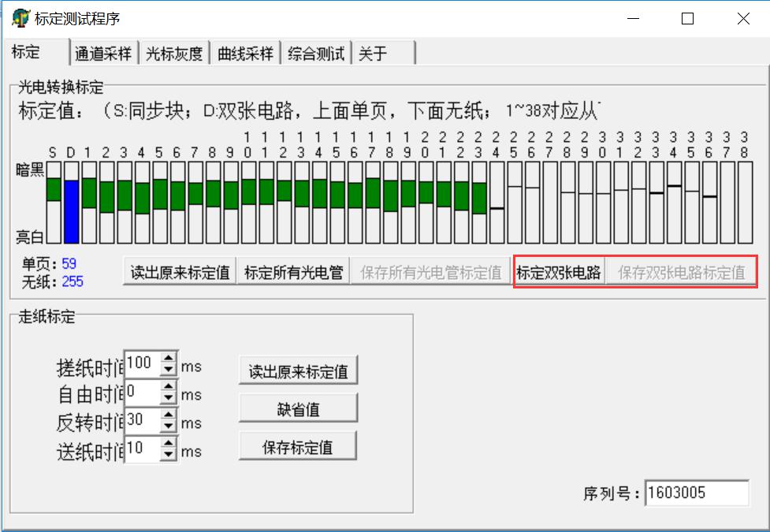Screen dimensions: 770x532
Task: Decrease 送纸时间 with the down arrow
Action: [x=169, y=455]
